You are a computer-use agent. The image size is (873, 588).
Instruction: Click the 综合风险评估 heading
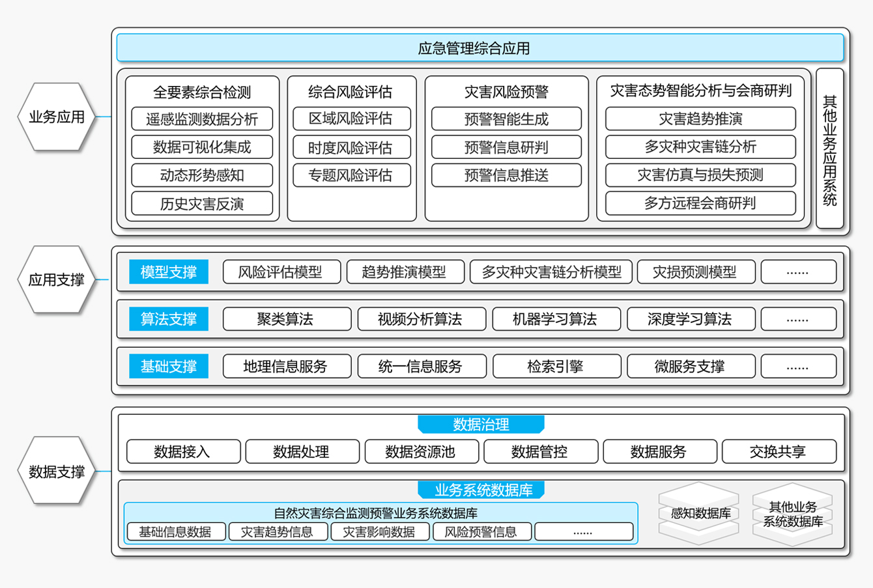351,92
